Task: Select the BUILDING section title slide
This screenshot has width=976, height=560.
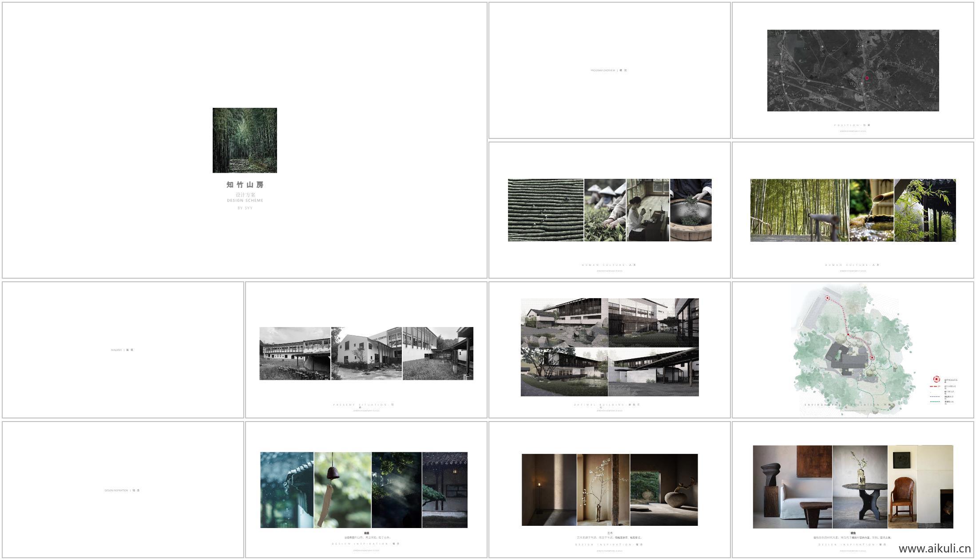Action: click(x=123, y=350)
